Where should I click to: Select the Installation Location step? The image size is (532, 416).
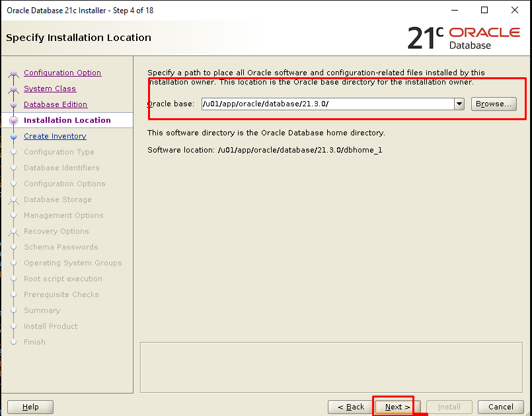click(67, 120)
